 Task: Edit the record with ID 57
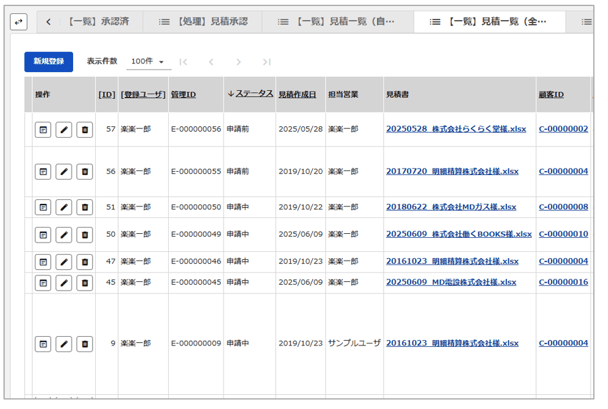(64, 129)
